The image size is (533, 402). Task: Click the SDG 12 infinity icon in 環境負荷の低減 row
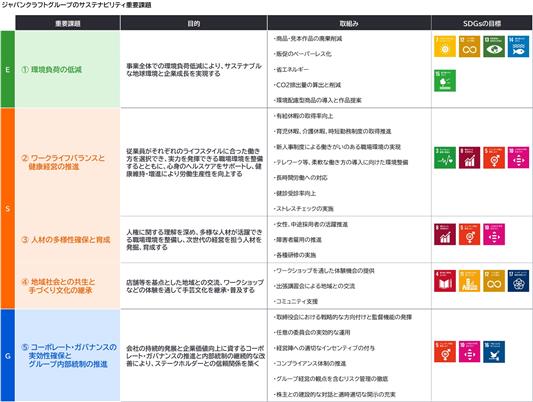click(469, 46)
